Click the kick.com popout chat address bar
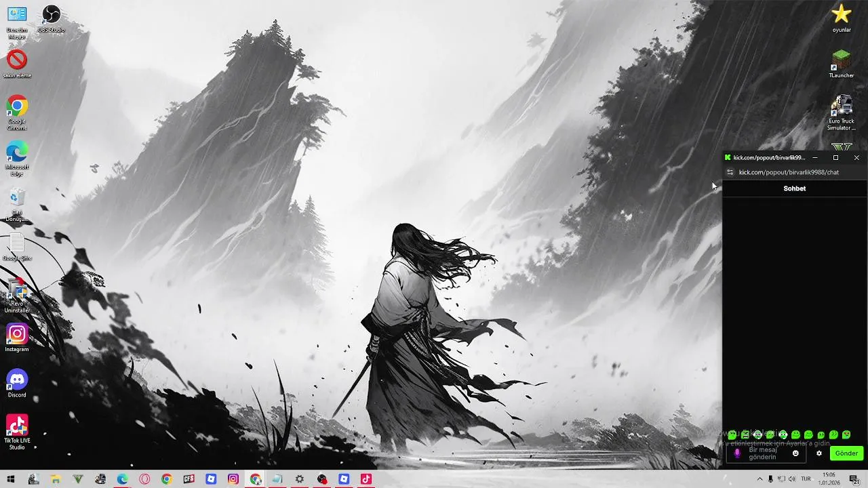868x488 pixels. [x=789, y=172]
